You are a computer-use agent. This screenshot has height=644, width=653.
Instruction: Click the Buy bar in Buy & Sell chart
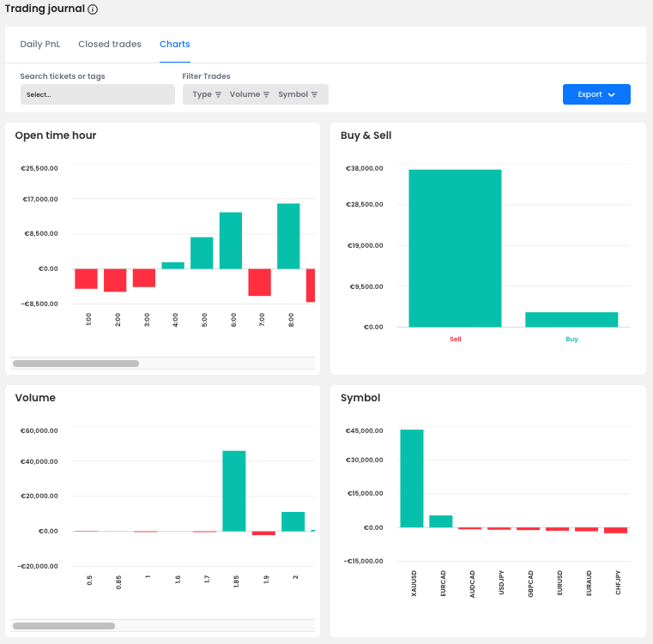[x=571, y=319]
